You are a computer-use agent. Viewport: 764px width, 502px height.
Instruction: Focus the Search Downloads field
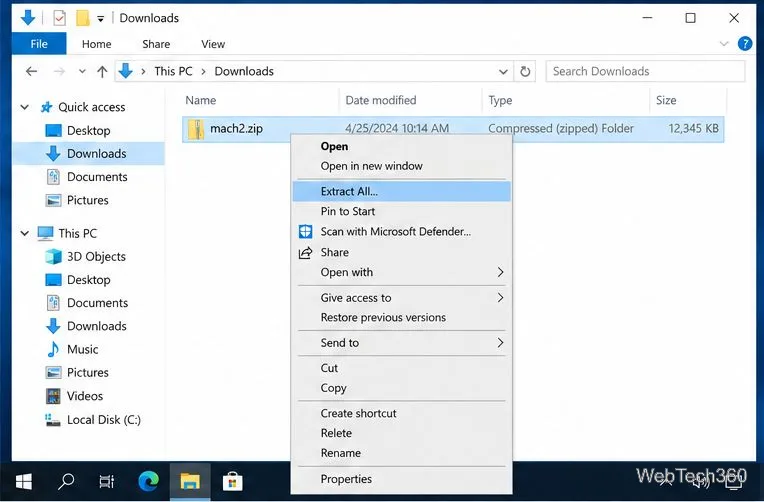(x=645, y=71)
